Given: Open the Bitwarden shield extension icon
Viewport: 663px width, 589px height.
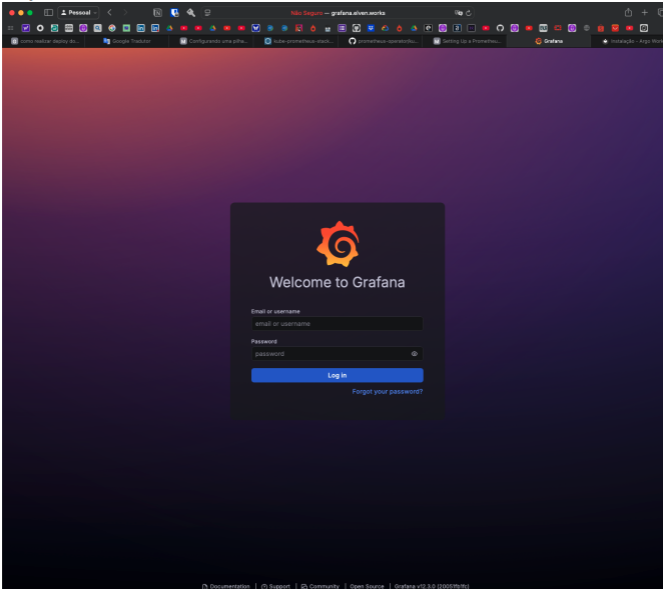Looking at the screenshot, I should point(174,12).
